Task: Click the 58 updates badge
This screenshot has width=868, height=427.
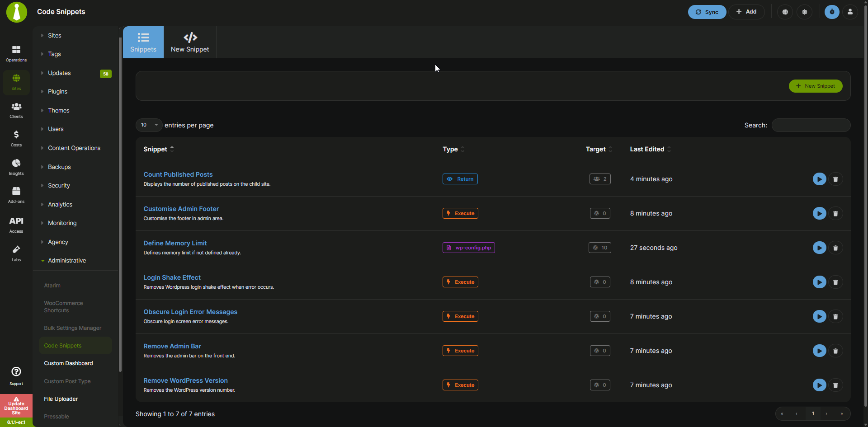Action: (x=106, y=74)
